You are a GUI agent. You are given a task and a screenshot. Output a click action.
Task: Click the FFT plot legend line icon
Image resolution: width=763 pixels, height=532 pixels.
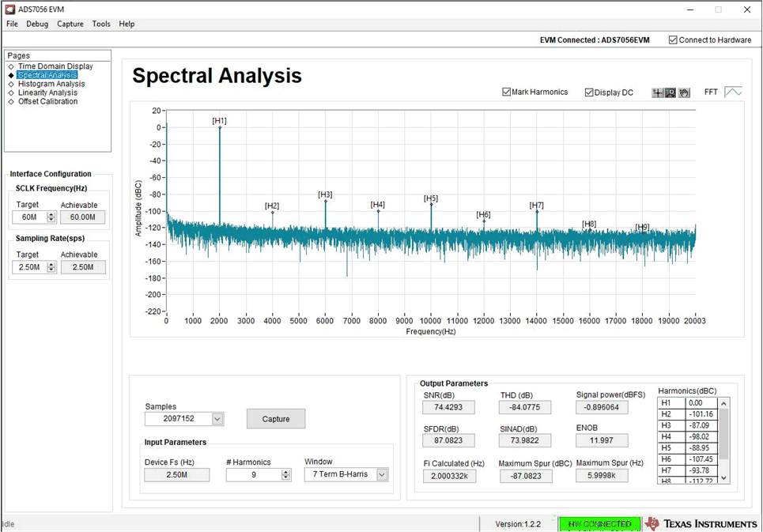pos(733,92)
